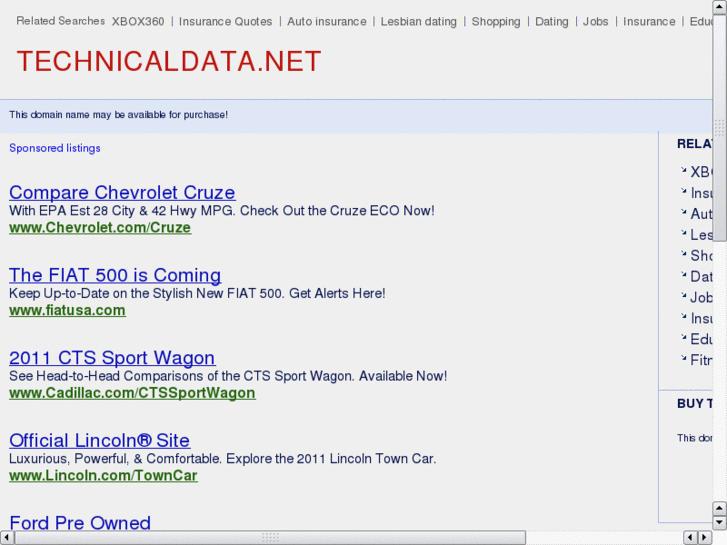Click the inner vertical scrollbar down arrow

click(x=720, y=522)
